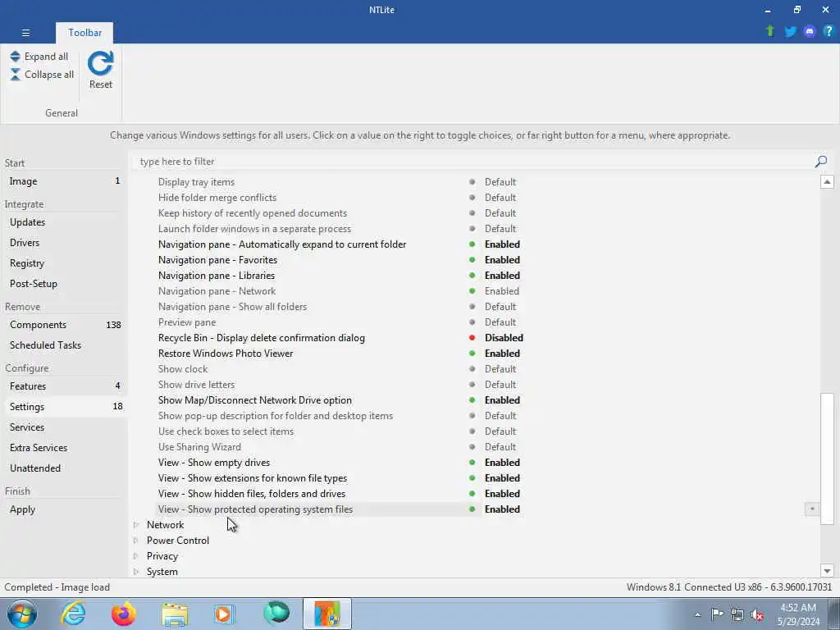Image resolution: width=840 pixels, height=630 pixels.
Task: Click Expand all in the toolbar
Action: (x=39, y=57)
